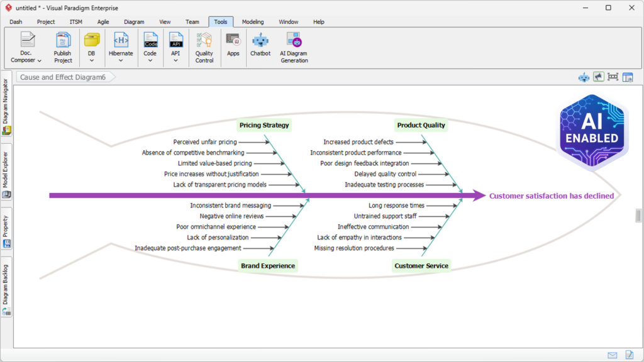Click the mail icon at bottom right
Screen dimensions: 644x362
pyautogui.click(x=613, y=354)
